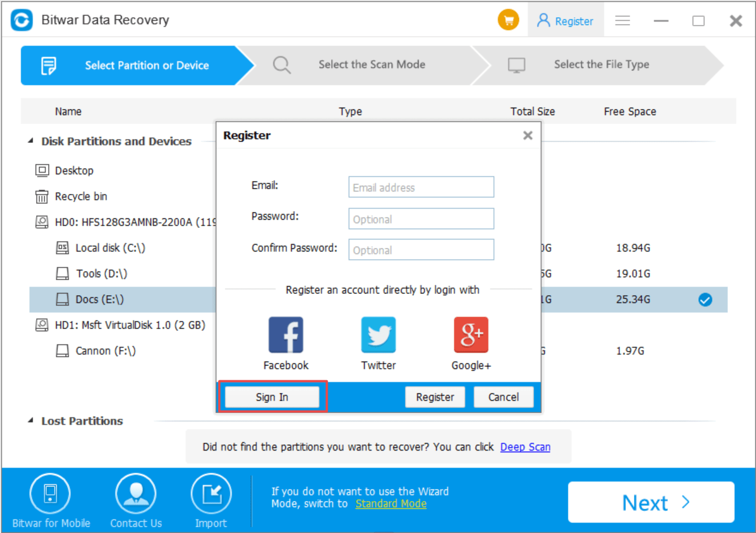
Task: Register with the Google+ icon
Action: tap(471, 335)
